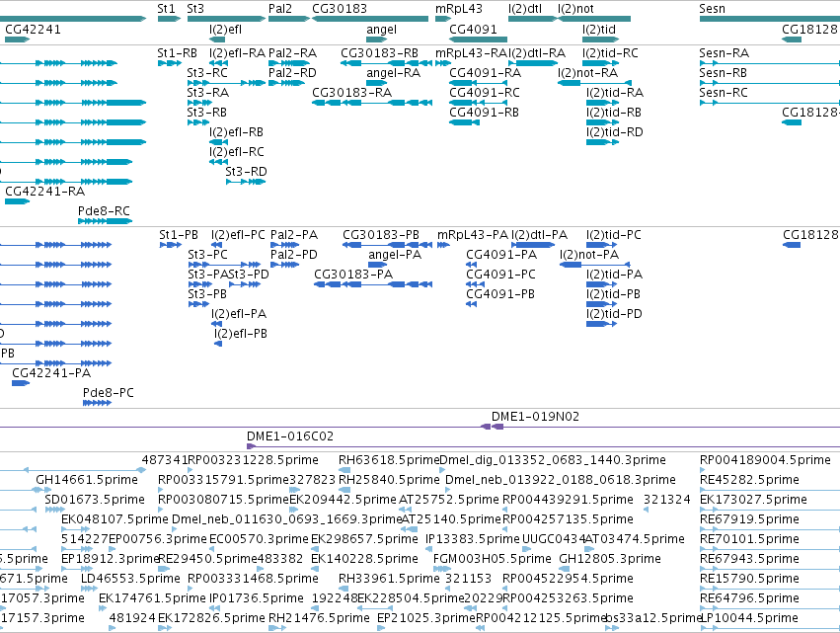Select the l(2)efl-PC protein label
The image size is (840, 633).
point(239,235)
